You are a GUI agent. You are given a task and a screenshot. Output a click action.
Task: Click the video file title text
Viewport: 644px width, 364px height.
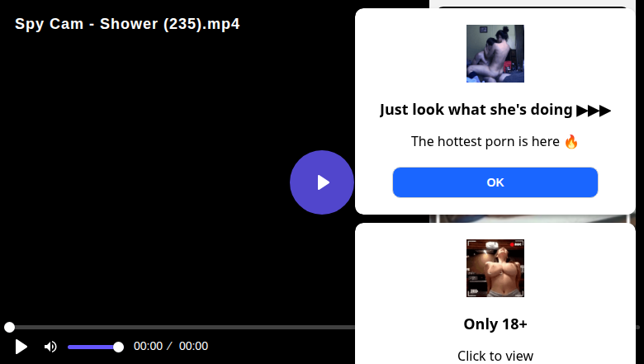[x=127, y=24]
